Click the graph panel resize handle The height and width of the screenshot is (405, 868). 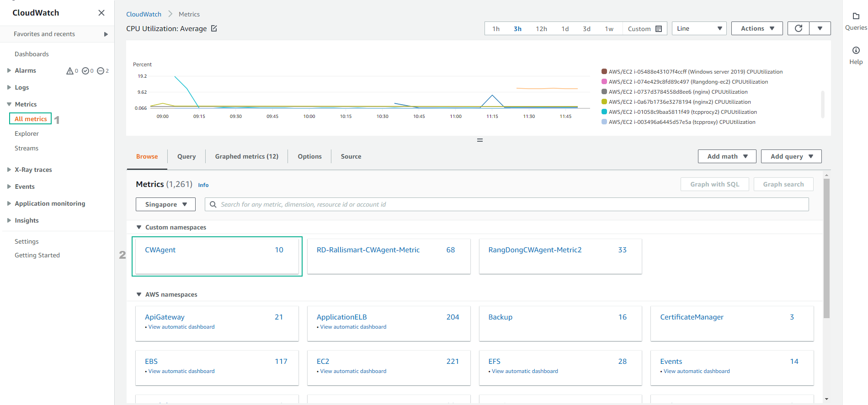coord(479,140)
